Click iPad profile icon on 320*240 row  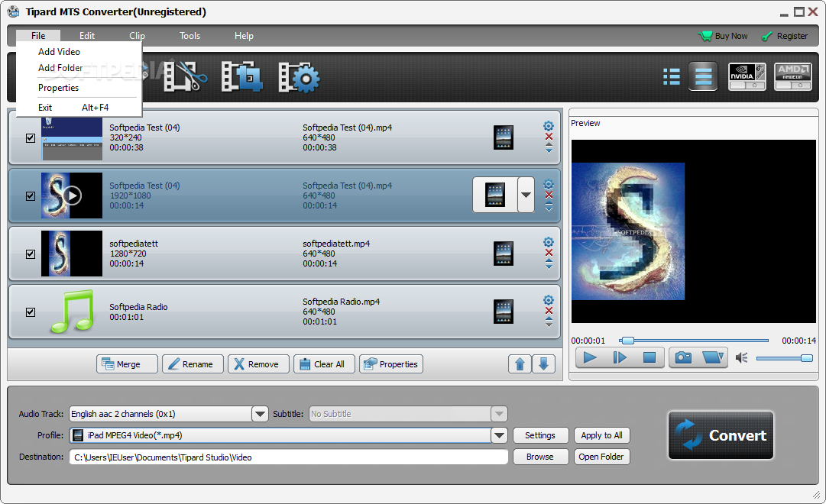tap(503, 137)
